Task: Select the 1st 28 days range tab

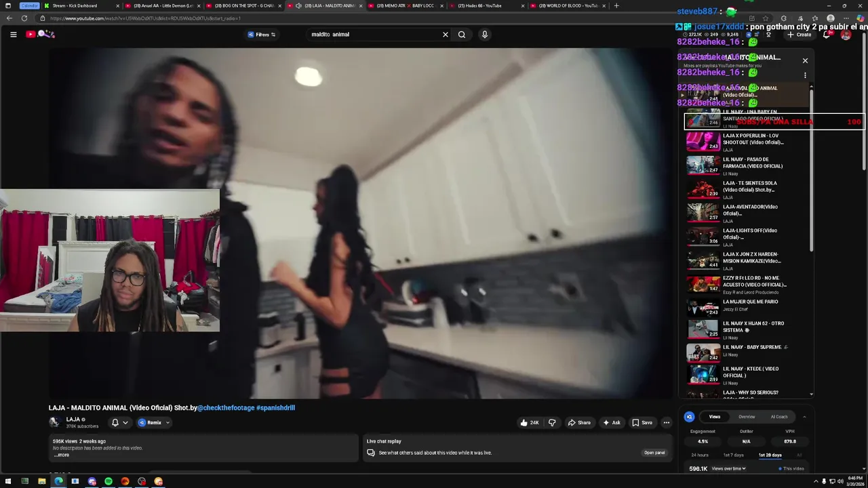Action: [x=770, y=455]
